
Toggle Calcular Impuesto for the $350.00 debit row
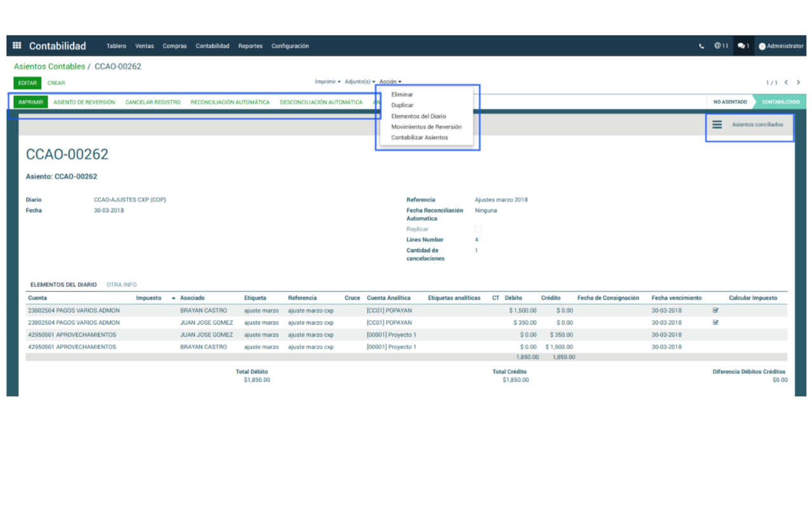[716, 323]
